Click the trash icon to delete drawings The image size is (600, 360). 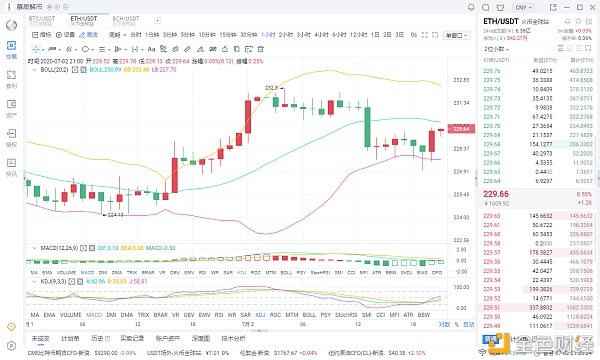pyautogui.click(x=261, y=49)
